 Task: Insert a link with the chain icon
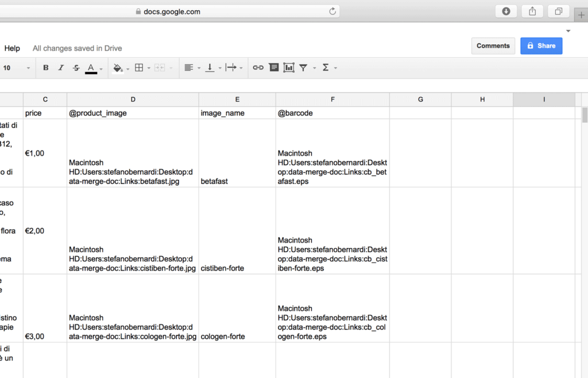(x=258, y=68)
